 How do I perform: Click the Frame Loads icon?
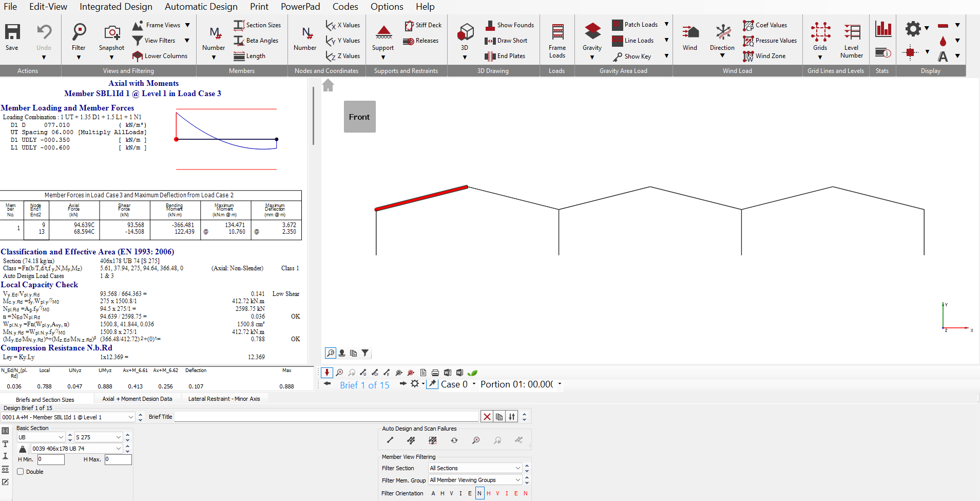coord(557,34)
